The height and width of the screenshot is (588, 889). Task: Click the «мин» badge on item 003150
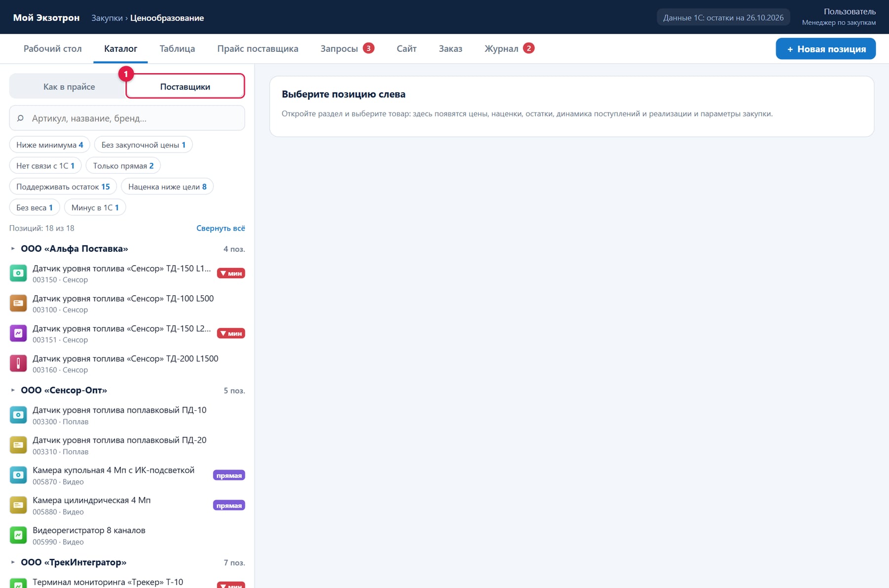(231, 274)
